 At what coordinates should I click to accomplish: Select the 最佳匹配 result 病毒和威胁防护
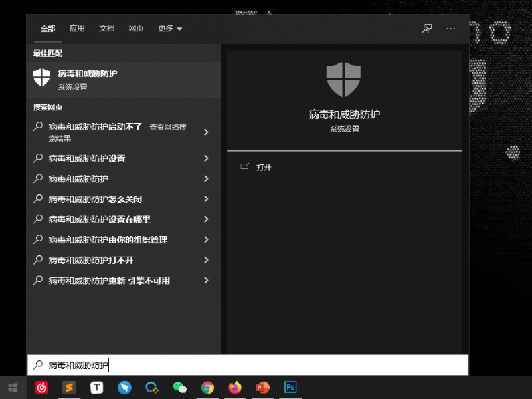[x=123, y=79]
